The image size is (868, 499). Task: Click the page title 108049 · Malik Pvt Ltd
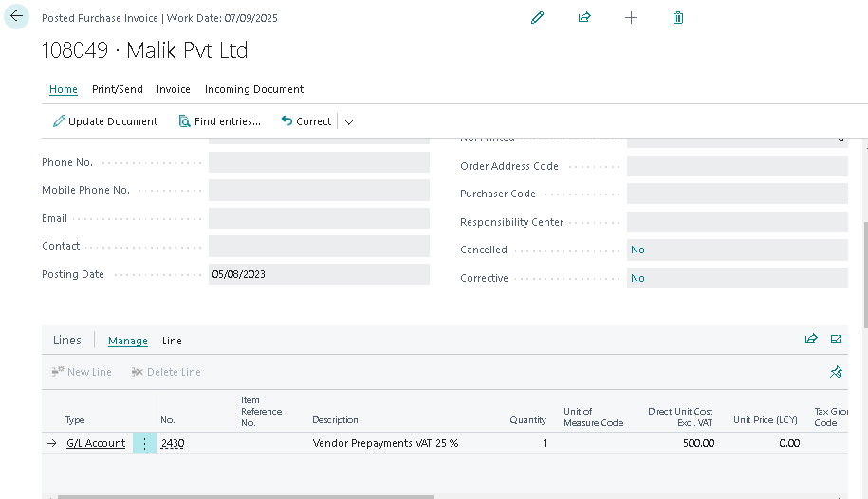(x=144, y=50)
